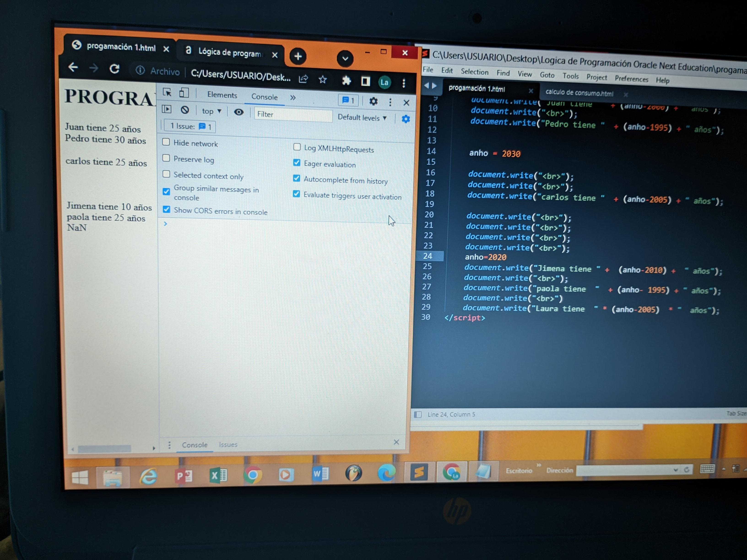Image resolution: width=747 pixels, height=560 pixels.
Task: Click the share icon in address bar
Action: [303, 79]
